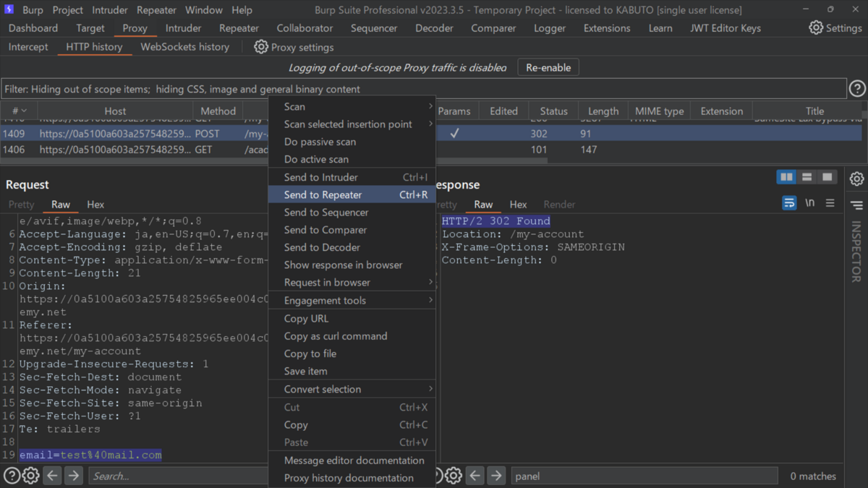868x488 pixels.
Task: Open Proxy settings gear
Action: [261, 47]
